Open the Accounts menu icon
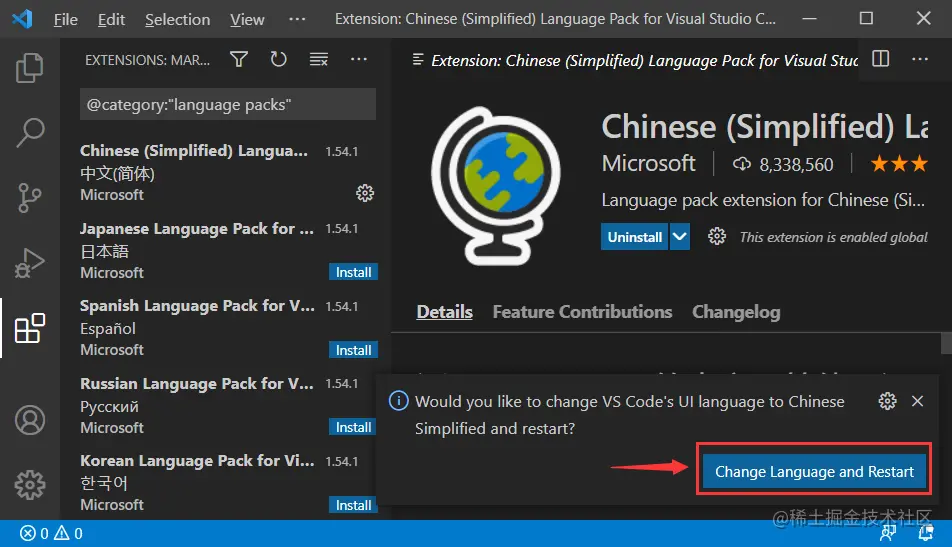This screenshot has width=952, height=547. tap(30, 420)
